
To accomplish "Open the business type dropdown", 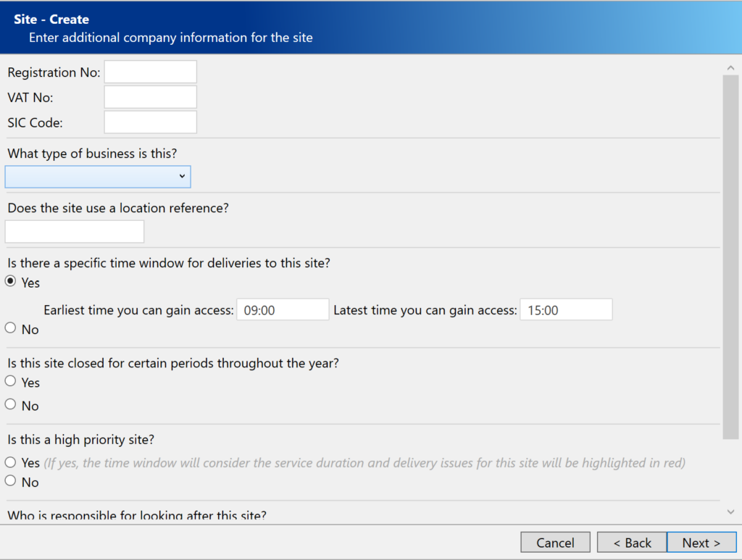I will (x=98, y=176).
